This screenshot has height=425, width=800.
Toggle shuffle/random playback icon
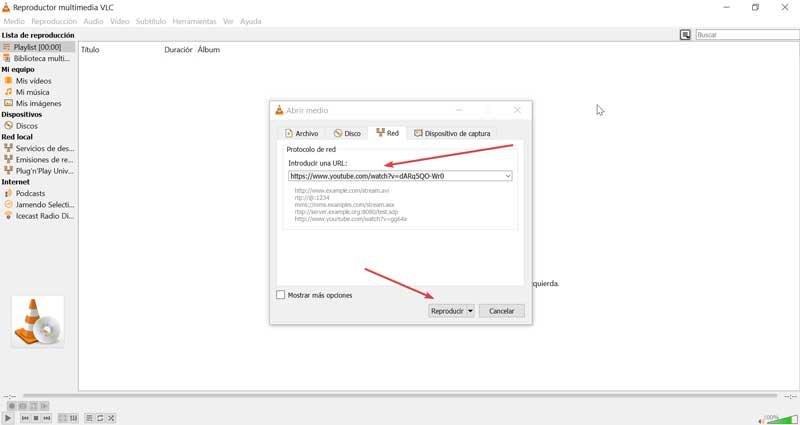pyautogui.click(x=111, y=418)
